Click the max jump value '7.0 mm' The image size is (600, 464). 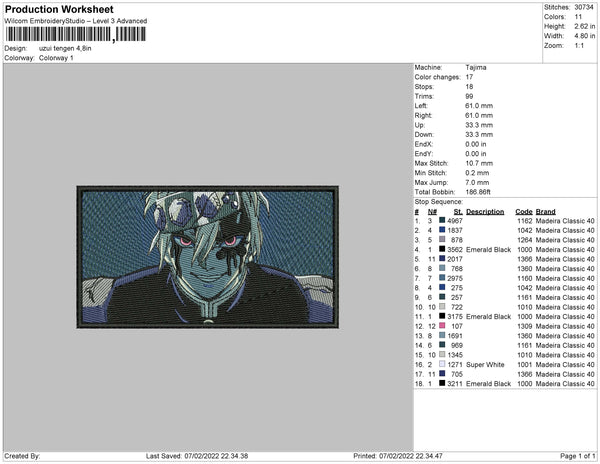point(477,182)
